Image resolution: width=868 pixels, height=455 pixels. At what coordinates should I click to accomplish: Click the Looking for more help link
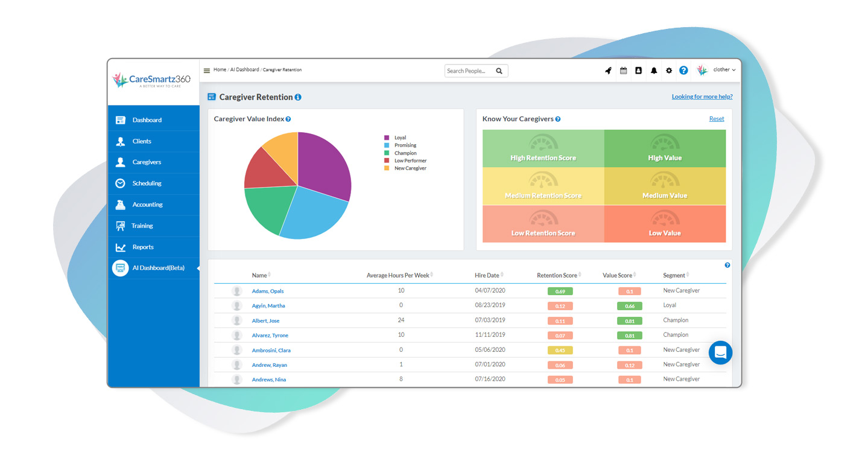point(702,97)
